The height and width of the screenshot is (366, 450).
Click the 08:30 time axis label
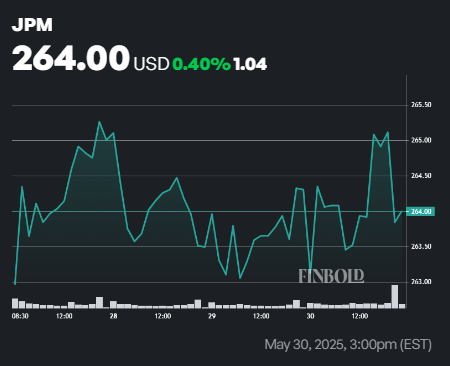20,316
